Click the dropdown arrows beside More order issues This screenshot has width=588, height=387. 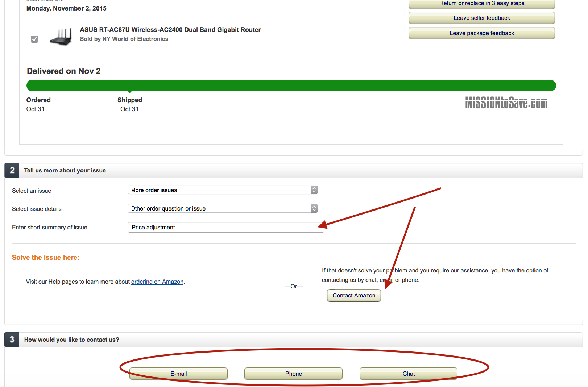314,190
